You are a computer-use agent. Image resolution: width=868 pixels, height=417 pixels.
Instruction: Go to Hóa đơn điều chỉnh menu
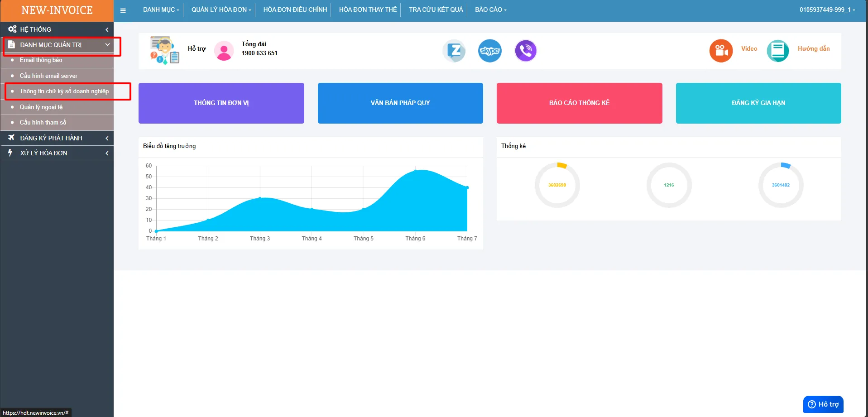coord(295,10)
